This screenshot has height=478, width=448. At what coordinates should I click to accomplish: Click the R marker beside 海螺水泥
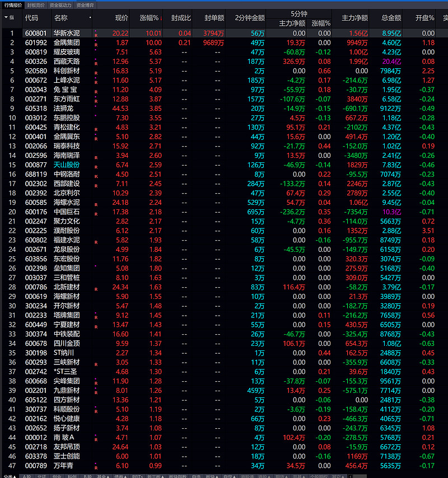pyautogui.click(x=96, y=204)
